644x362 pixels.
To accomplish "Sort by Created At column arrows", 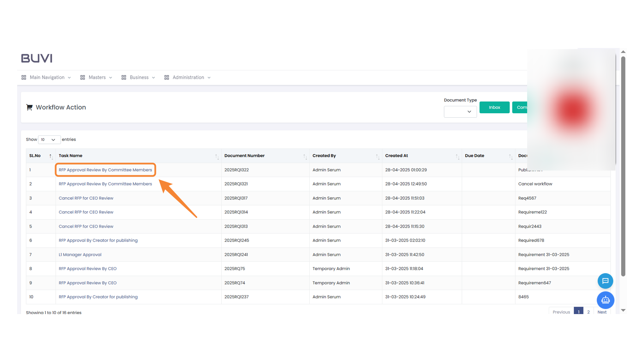I will (457, 157).
